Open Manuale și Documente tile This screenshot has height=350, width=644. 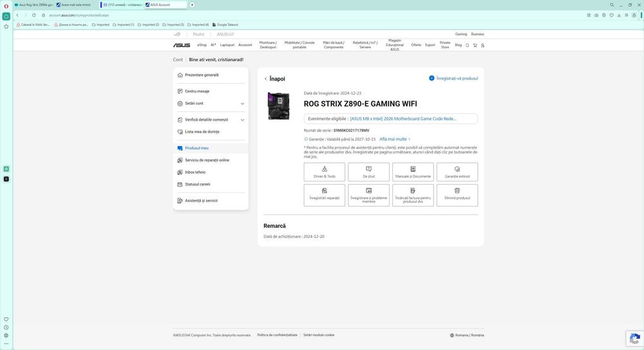pyautogui.click(x=413, y=172)
